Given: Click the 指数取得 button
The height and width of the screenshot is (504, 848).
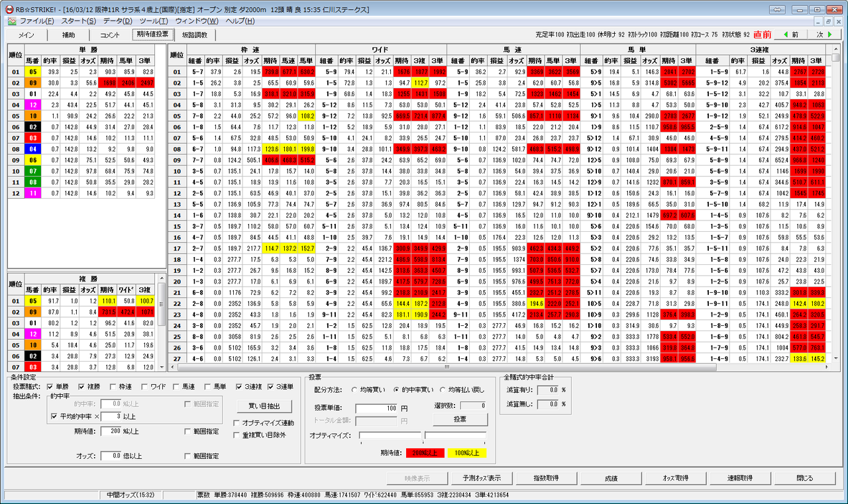Looking at the screenshot, I should pyautogui.click(x=546, y=478).
